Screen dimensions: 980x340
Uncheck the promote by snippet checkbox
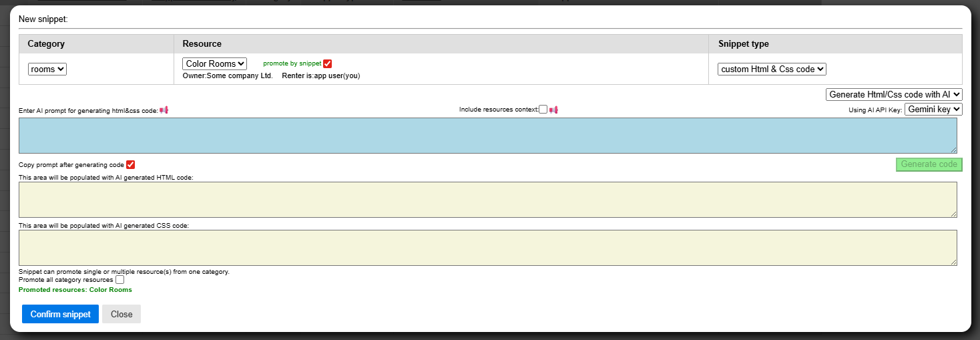(327, 63)
